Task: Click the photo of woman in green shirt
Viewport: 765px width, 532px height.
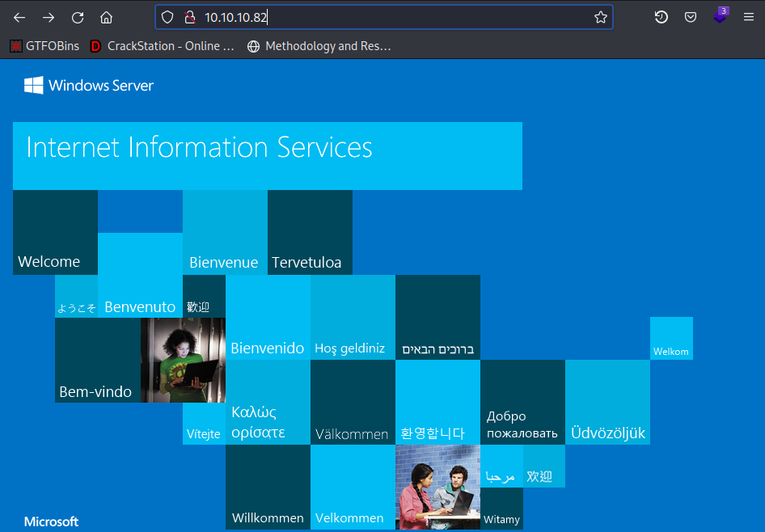Action: point(183,361)
